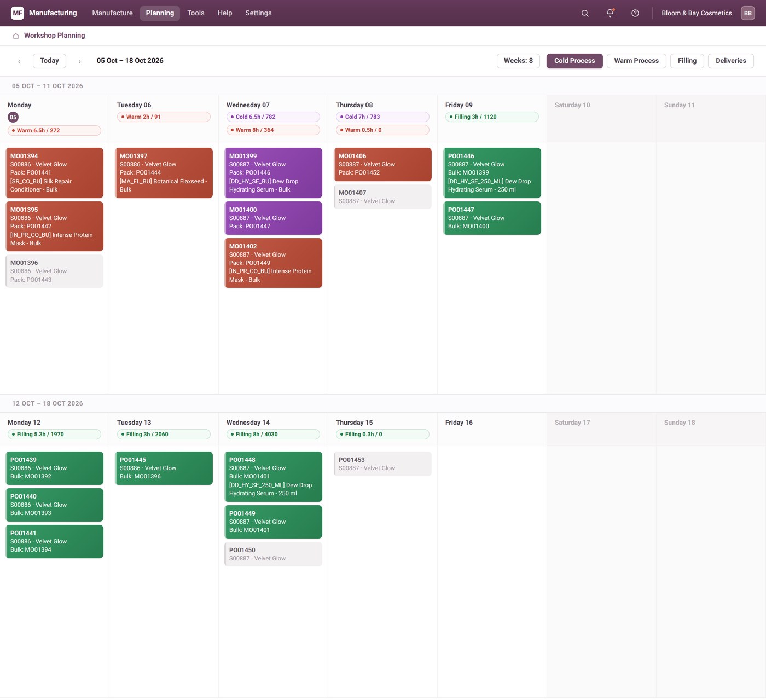
Task: Open grey order card PO001453
Action: 382,464
